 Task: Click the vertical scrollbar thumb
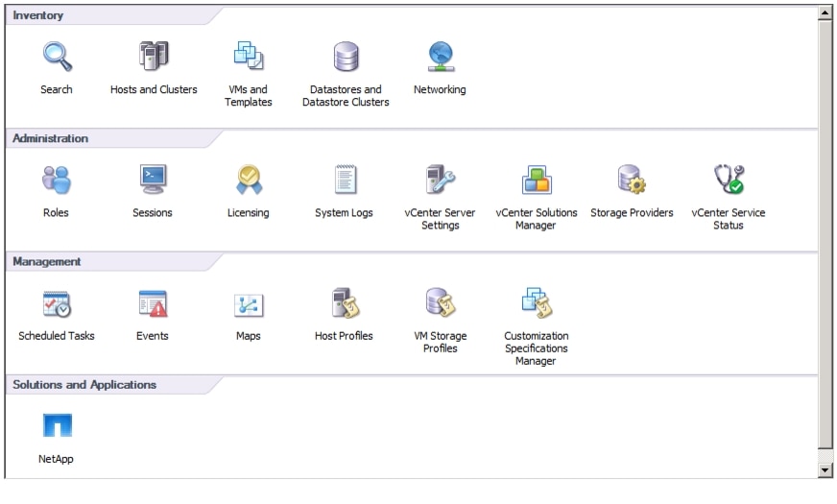coord(825,235)
